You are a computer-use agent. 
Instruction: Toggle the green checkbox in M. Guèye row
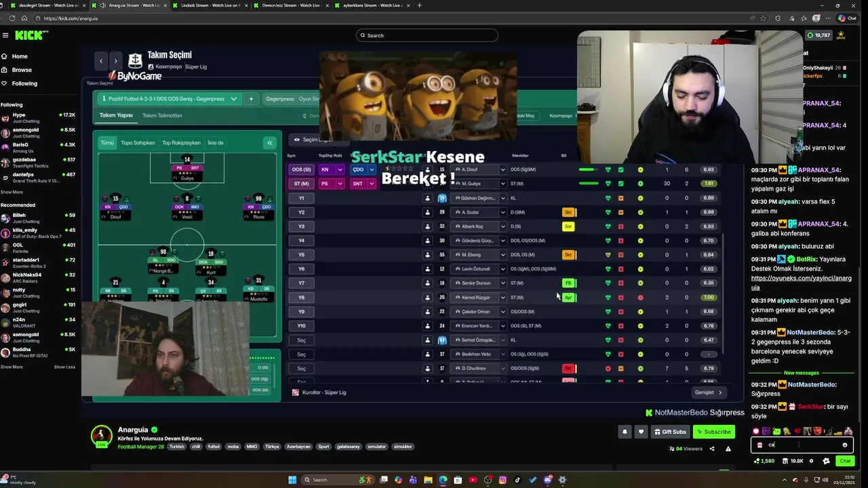(620, 184)
